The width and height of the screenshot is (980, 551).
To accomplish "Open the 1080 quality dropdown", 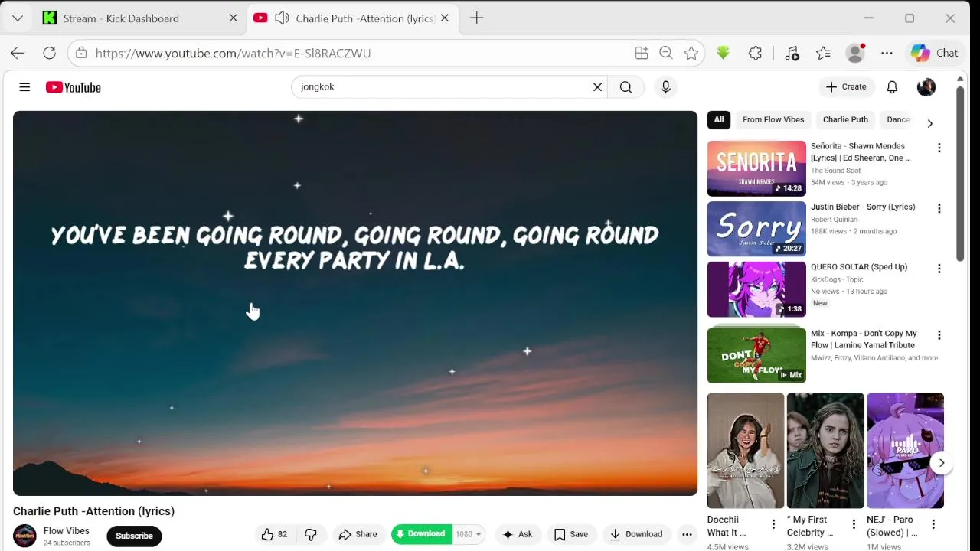I will (469, 534).
